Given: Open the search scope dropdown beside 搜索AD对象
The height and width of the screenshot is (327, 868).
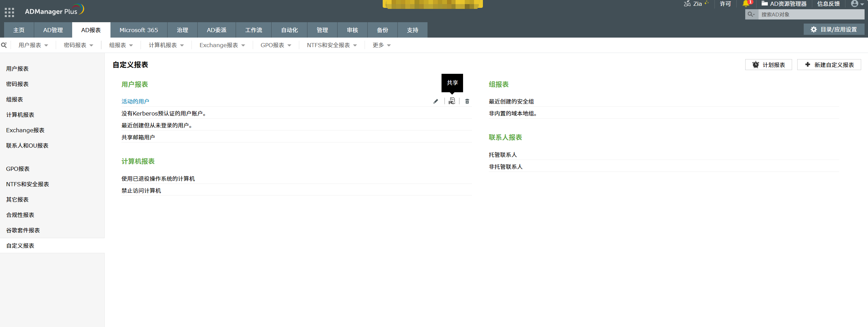Looking at the screenshot, I should [x=751, y=14].
